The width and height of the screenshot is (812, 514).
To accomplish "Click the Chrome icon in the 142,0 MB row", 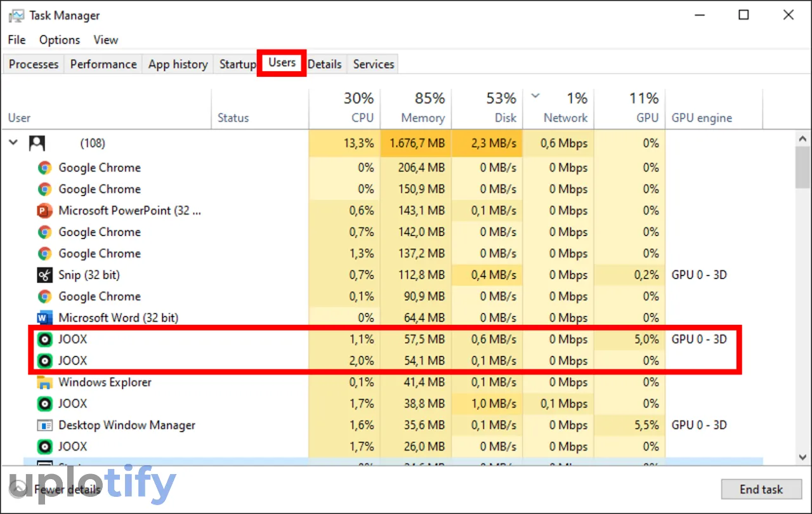I will click(x=44, y=232).
